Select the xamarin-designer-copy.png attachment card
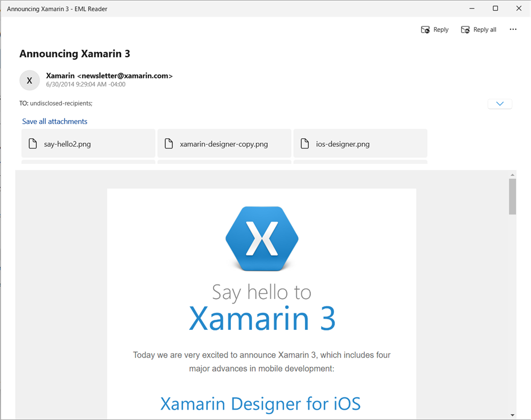Screen dimensions: 531x420 click(x=224, y=143)
